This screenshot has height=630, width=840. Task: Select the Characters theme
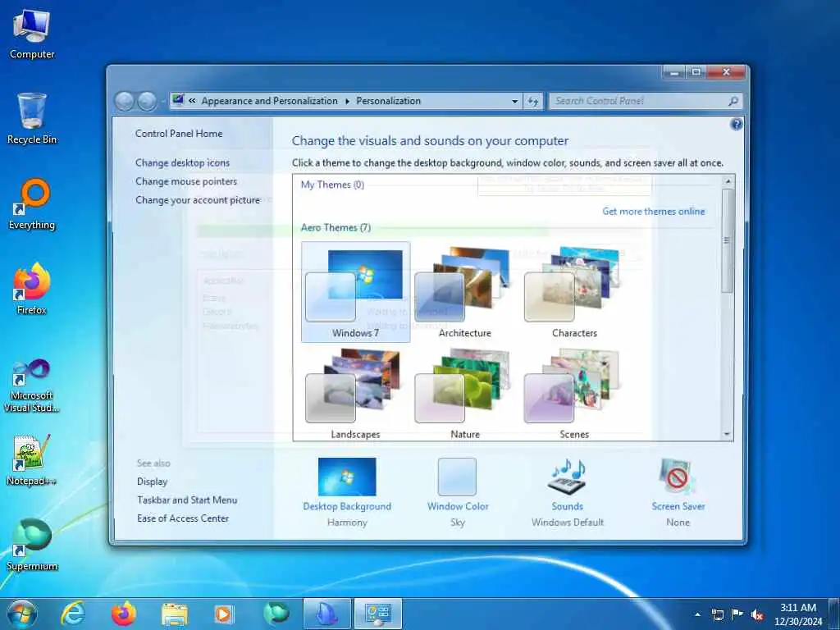[x=574, y=291]
